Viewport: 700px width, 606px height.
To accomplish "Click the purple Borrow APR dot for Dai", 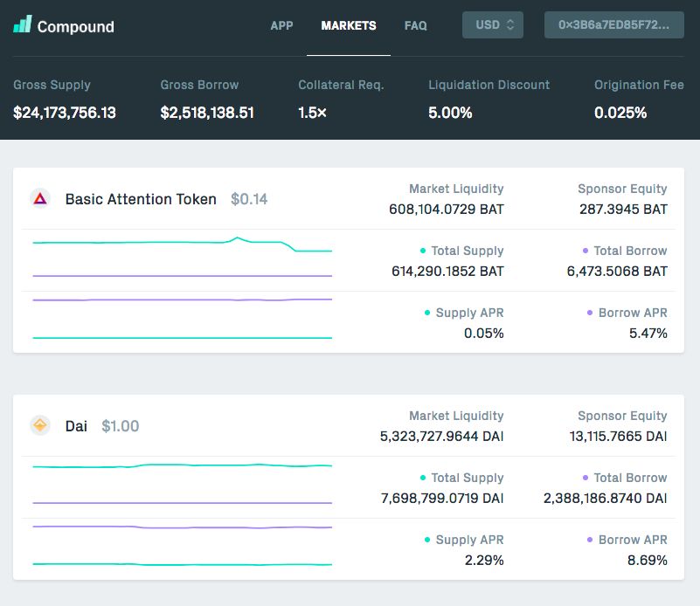I will (590, 540).
